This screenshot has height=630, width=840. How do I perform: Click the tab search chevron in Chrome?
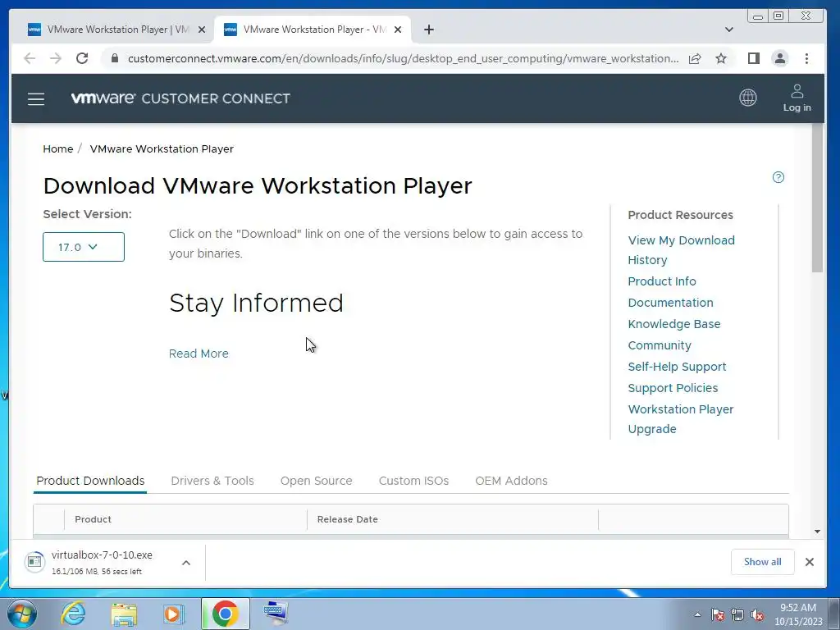pyautogui.click(x=728, y=30)
